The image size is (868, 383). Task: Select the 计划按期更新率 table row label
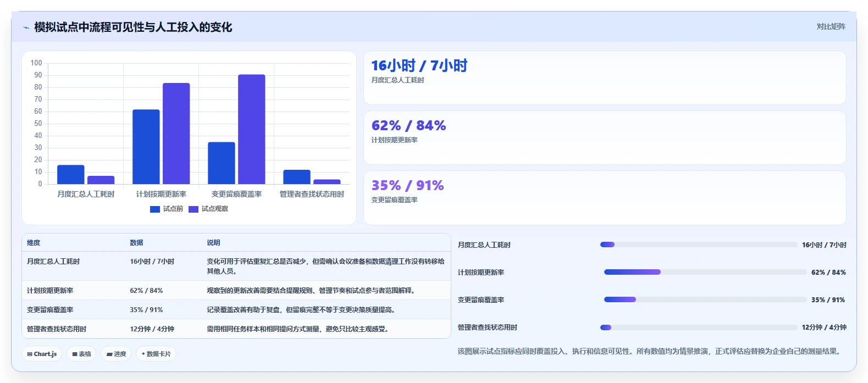pos(50,291)
